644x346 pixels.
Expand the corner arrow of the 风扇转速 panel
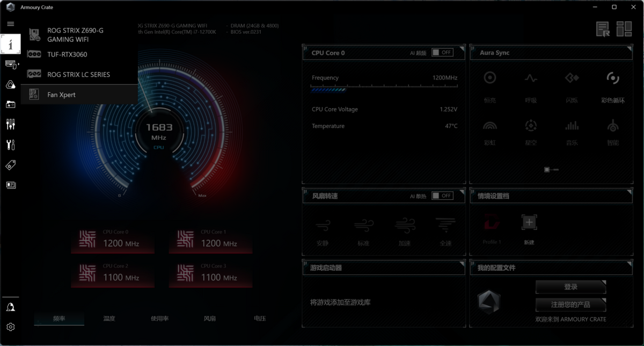[x=462, y=192]
